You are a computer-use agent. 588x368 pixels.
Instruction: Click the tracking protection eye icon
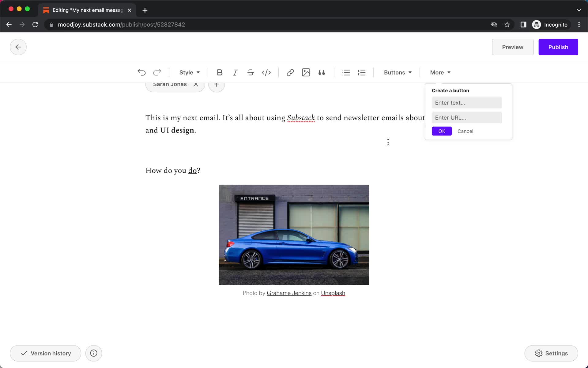click(494, 25)
